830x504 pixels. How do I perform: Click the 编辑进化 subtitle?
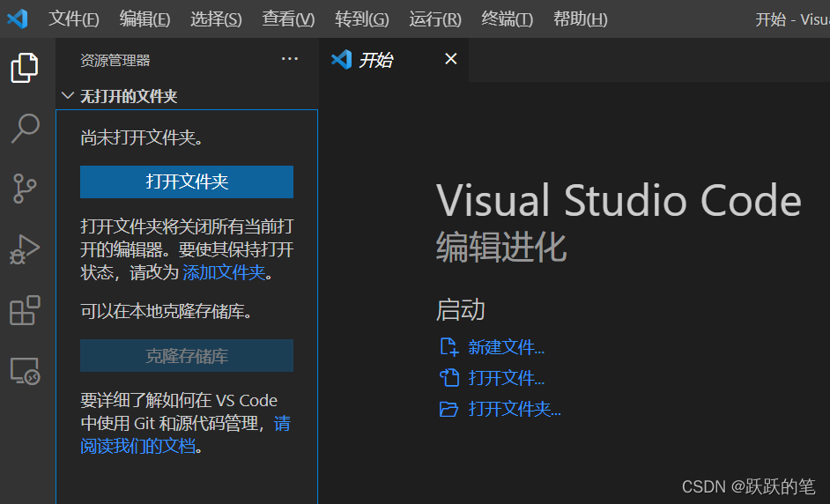(501, 248)
